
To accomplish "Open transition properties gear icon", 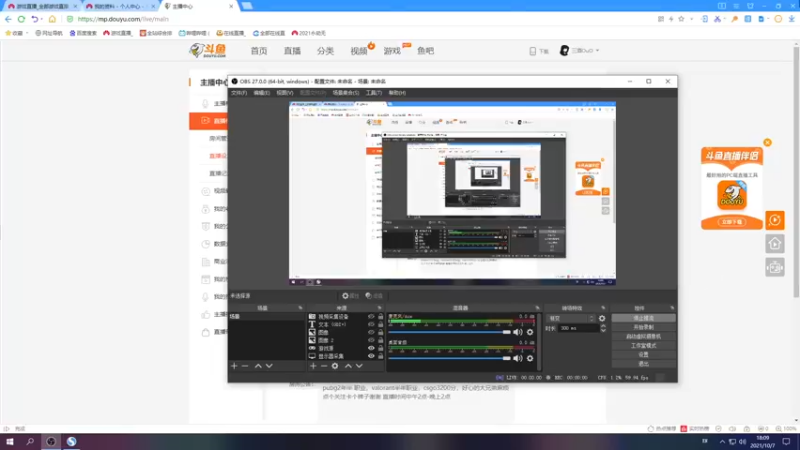I will [x=602, y=318].
